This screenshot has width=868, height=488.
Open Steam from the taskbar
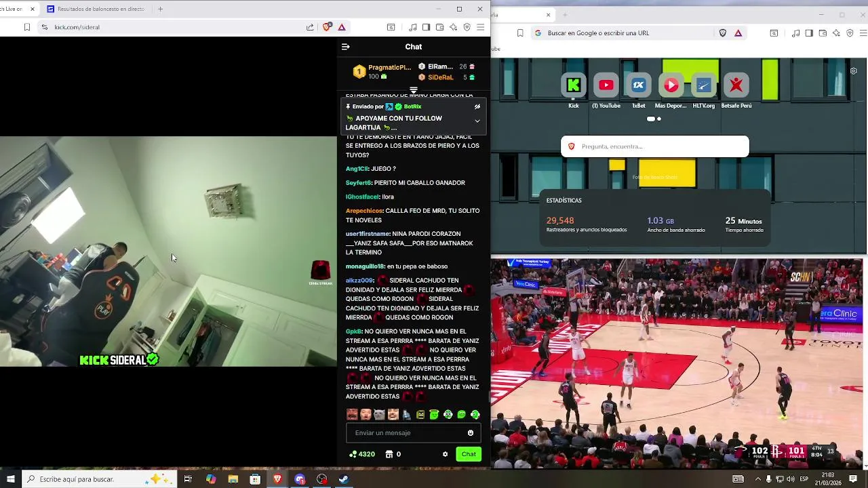tap(344, 479)
